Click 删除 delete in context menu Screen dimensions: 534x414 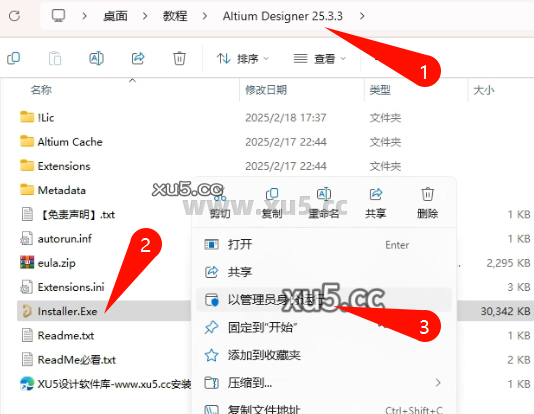point(427,204)
